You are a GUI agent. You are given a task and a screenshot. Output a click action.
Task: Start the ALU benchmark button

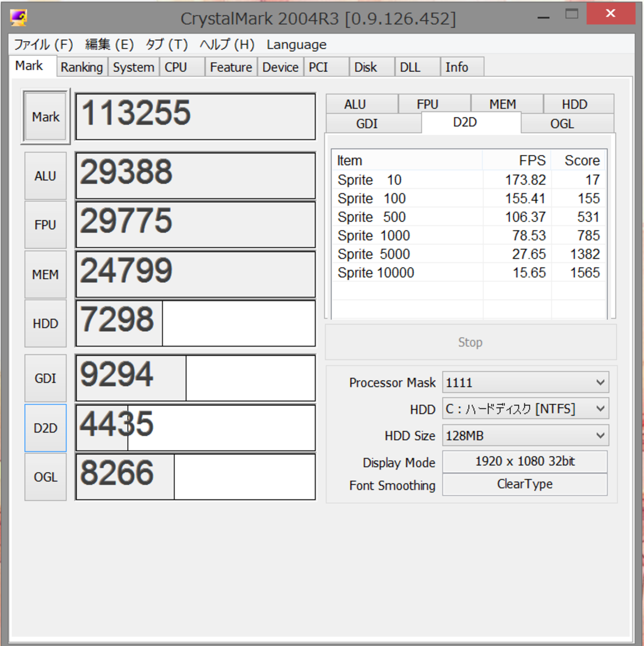pos(46,176)
